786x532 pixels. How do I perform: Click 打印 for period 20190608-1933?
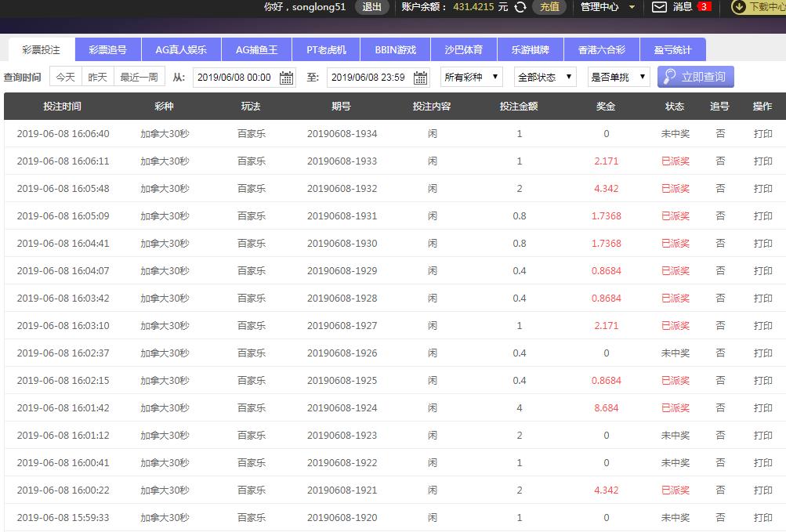click(x=763, y=161)
